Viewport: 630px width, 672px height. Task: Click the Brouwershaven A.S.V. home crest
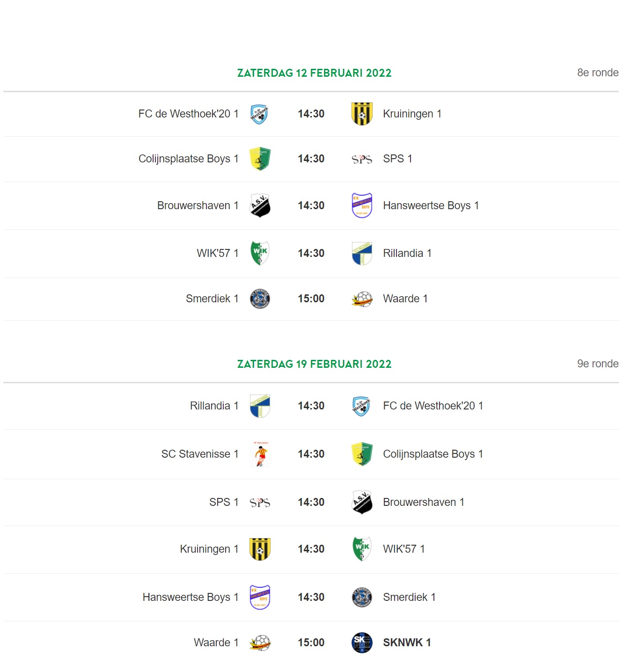pyautogui.click(x=260, y=205)
